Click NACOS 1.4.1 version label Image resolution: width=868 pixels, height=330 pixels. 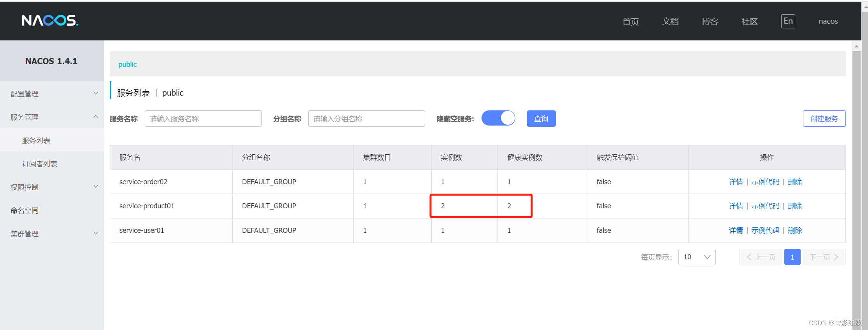coord(51,61)
